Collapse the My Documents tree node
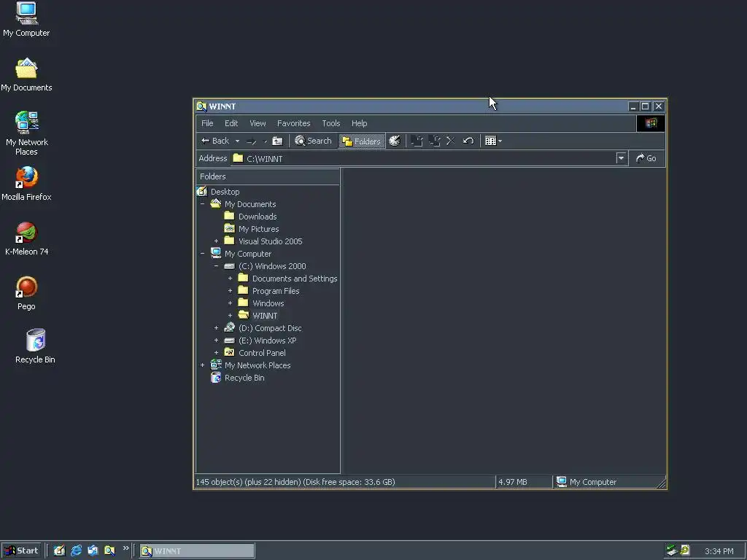 click(203, 204)
